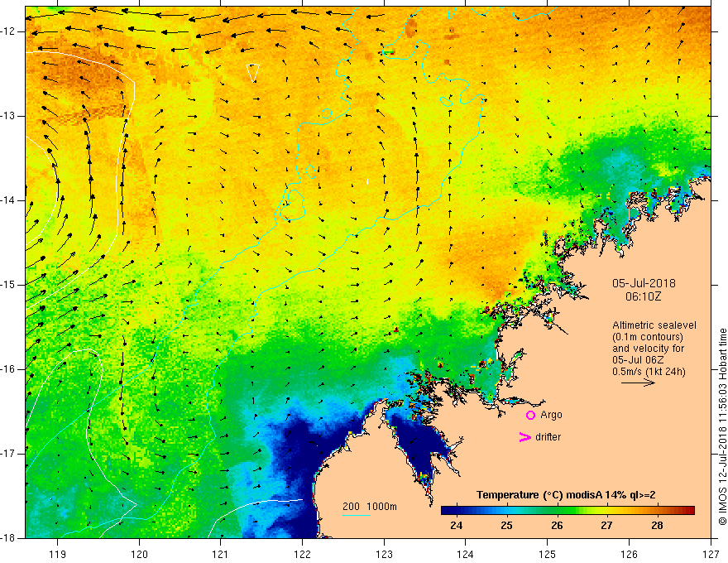Click the "Temperature (°C) modisA 14% ql>=2" title
Screen dimensions: 728x563
pos(566,495)
